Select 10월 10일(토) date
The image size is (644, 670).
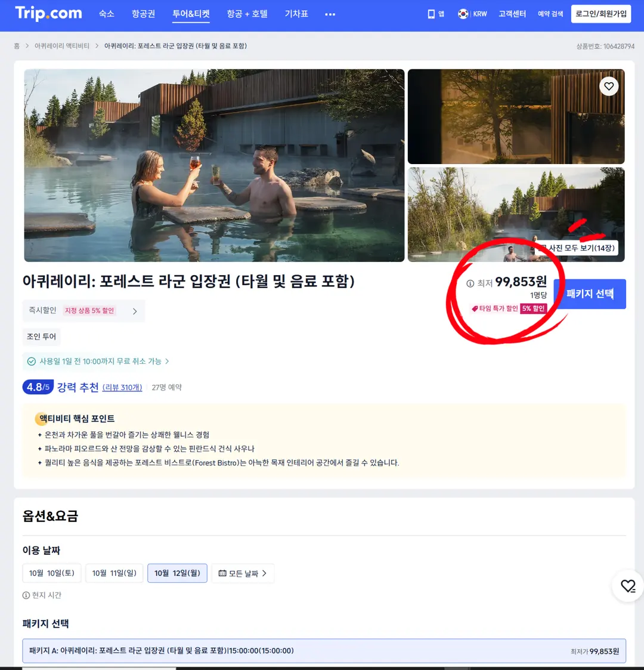click(52, 573)
